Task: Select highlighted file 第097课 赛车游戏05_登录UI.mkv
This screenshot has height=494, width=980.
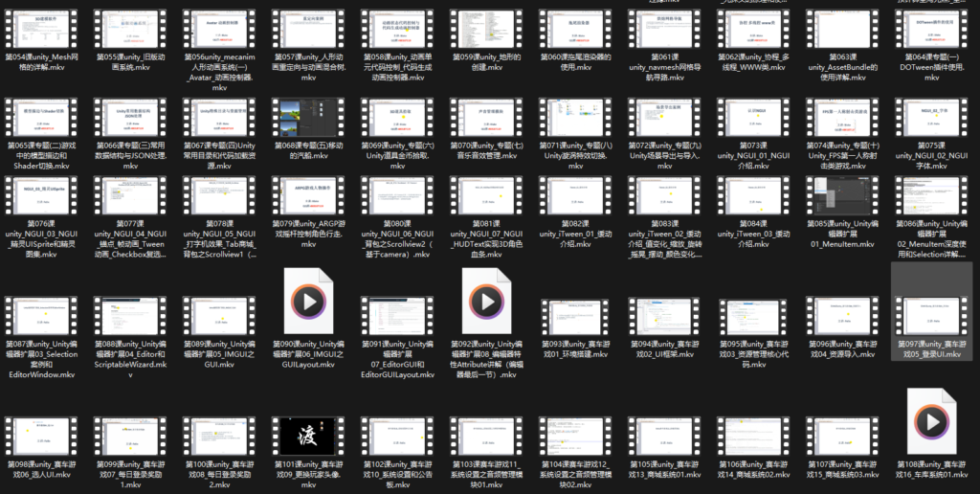Action: tap(931, 311)
